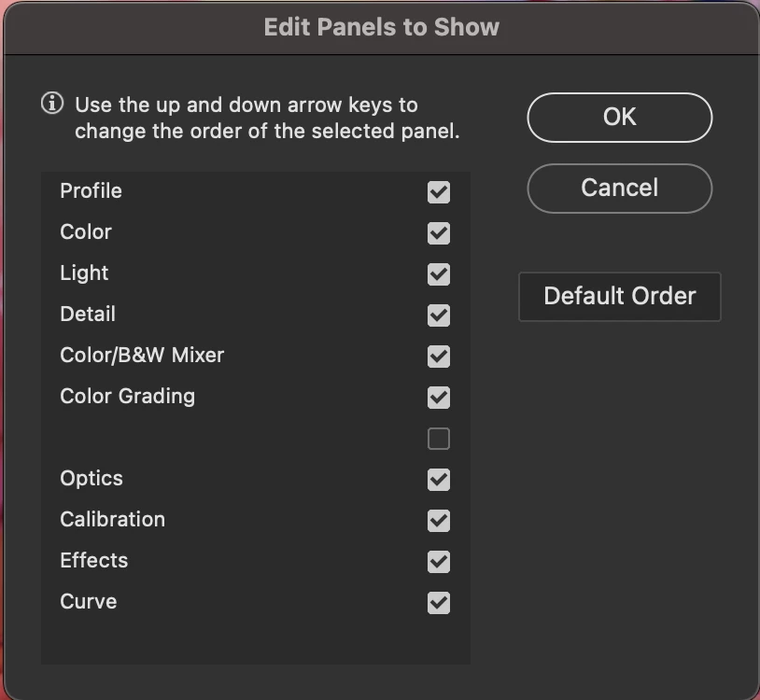Select the Profile row in list

click(256, 192)
